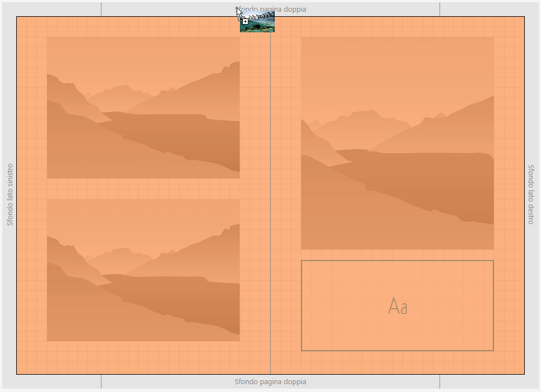
Task: Click the dragged landscape photo thumbnail
Action: (257, 21)
